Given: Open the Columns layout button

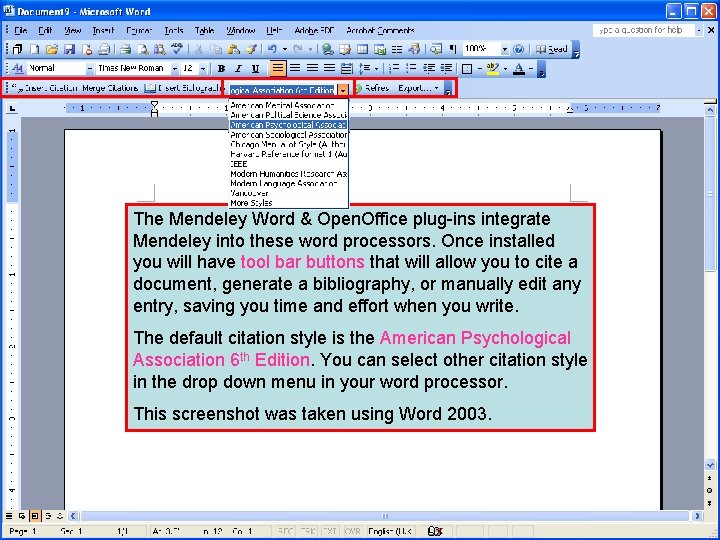Looking at the screenshot, I should click(397, 49).
